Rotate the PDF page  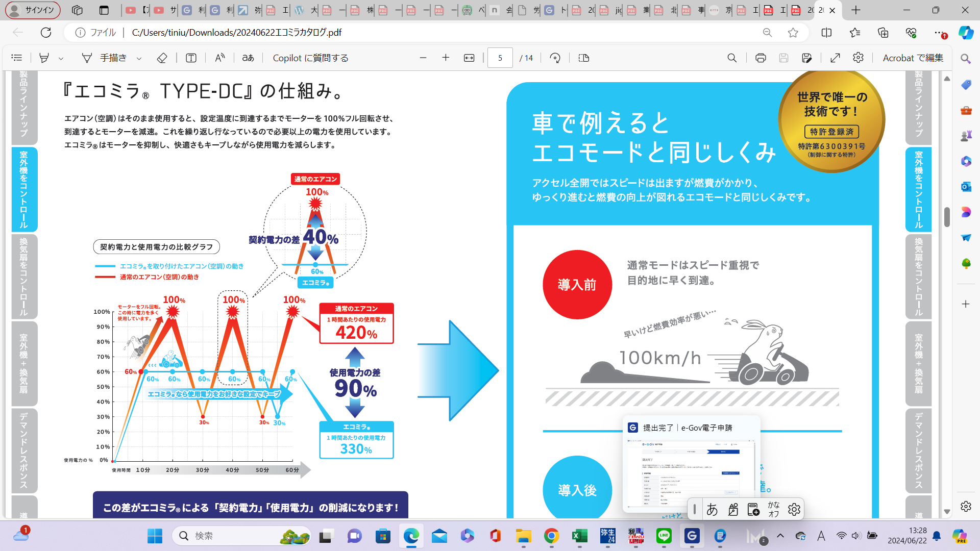coord(555,58)
